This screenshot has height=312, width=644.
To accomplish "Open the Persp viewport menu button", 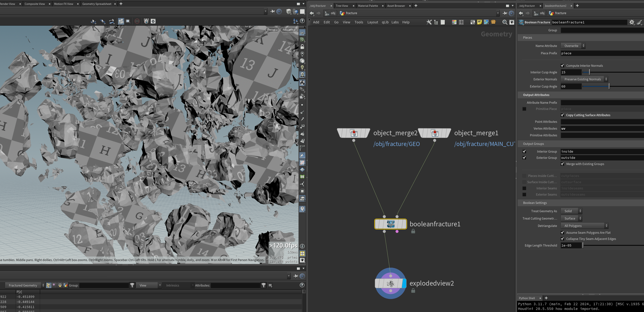I will (272, 30).
